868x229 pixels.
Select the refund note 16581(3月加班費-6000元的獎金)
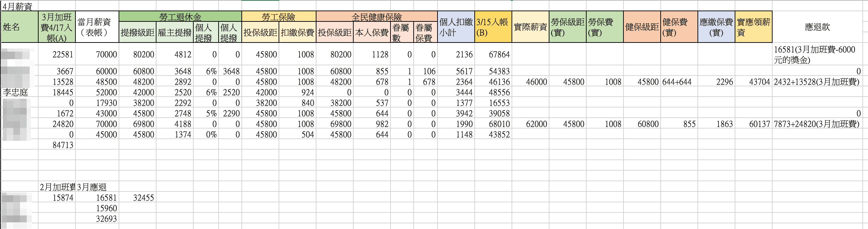(817, 54)
